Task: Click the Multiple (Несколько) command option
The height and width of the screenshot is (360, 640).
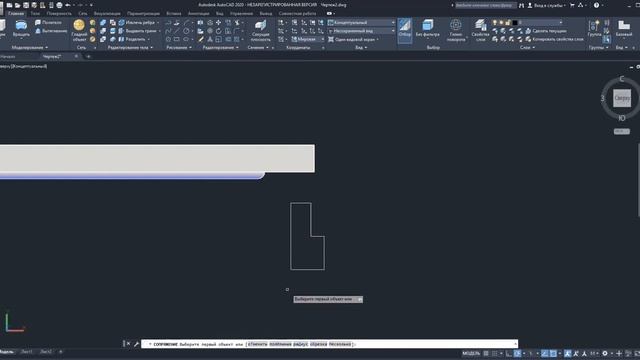Action: point(340,344)
